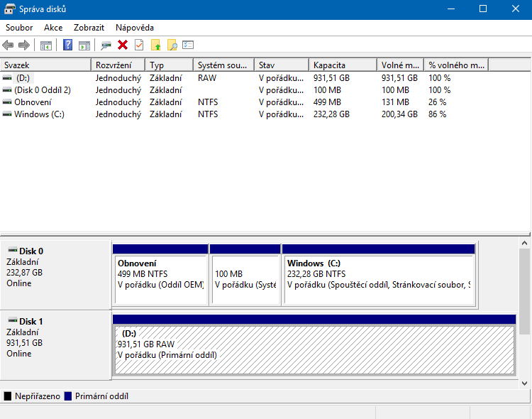This screenshot has height=419, width=532.
Task: Click the checklist settings toolbar icon
Action: [188, 45]
